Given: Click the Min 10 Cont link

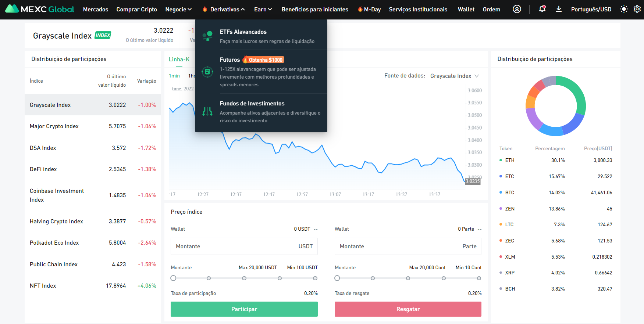Looking at the screenshot, I should click(469, 267).
